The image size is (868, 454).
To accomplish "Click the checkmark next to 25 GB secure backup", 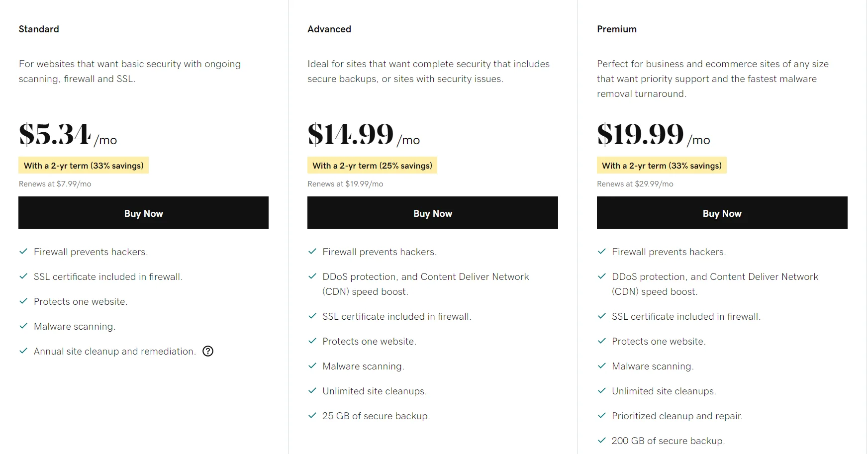I will pyautogui.click(x=313, y=416).
